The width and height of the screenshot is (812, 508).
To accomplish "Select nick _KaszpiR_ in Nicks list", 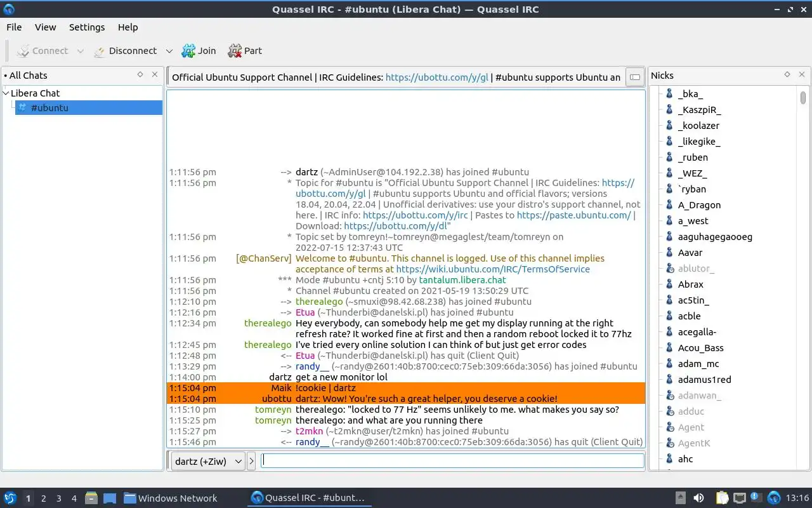I will coord(699,110).
